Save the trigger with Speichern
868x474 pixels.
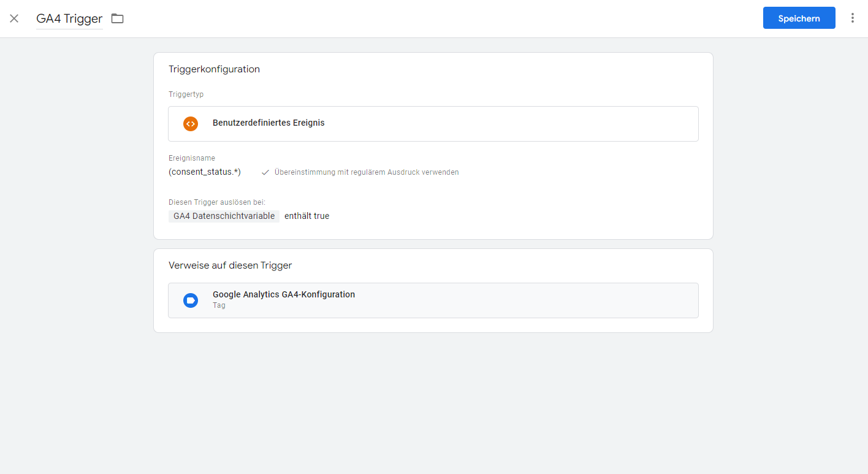(x=799, y=18)
